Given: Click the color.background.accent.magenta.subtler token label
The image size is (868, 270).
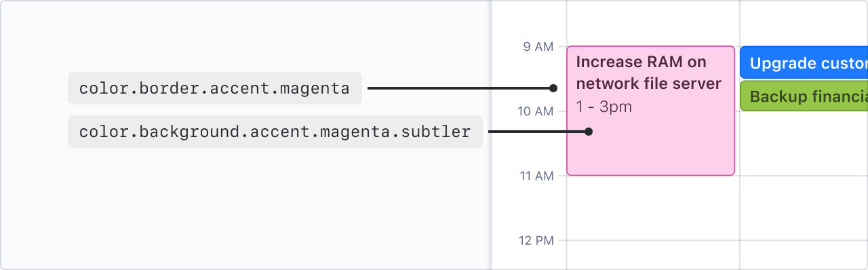Looking at the screenshot, I should (275, 132).
